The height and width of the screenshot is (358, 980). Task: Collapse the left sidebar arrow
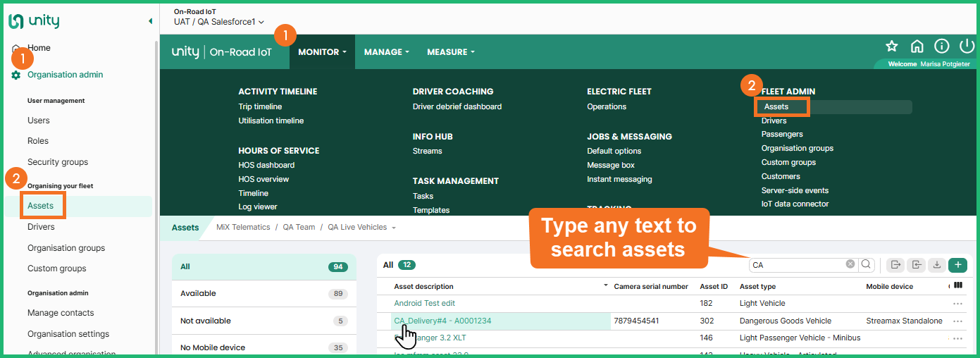[150, 21]
